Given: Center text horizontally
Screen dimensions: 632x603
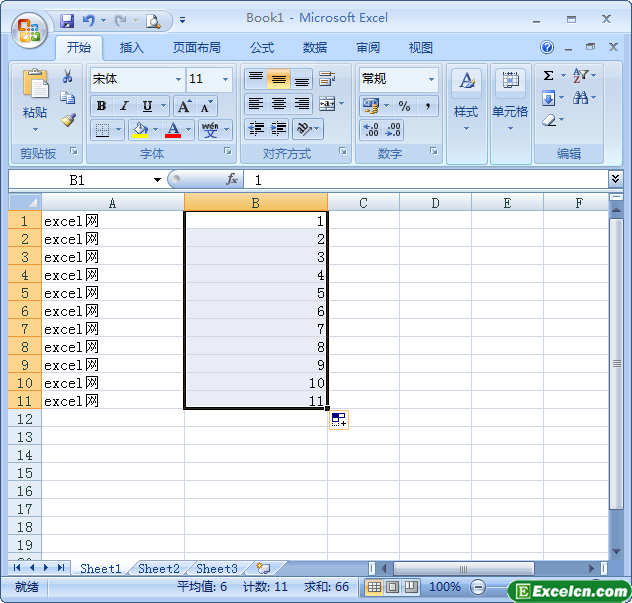Looking at the screenshot, I should pyautogui.click(x=278, y=104).
